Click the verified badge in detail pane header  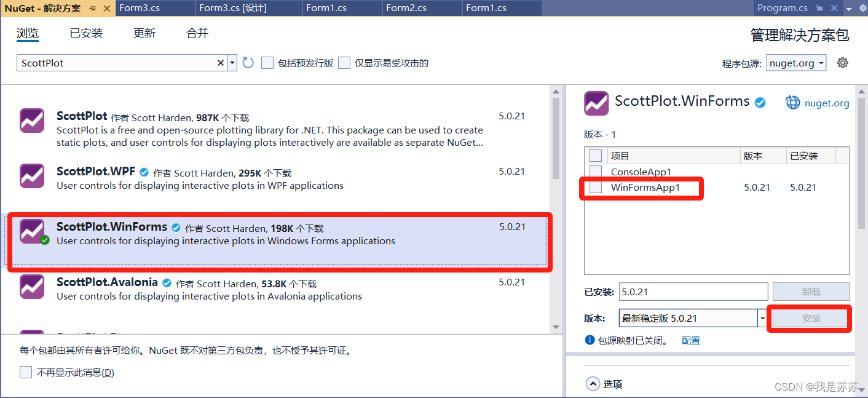click(760, 103)
